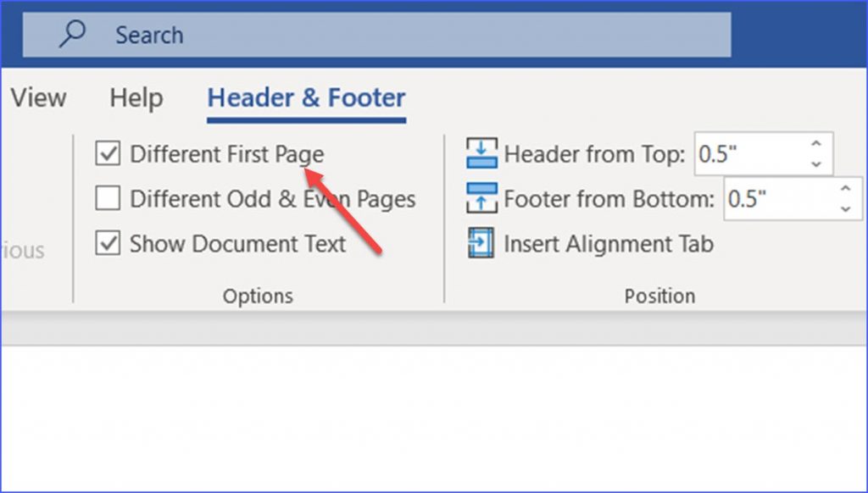Image resolution: width=868 pixels, height=493 pixels.
Task: Select the Header & Footer tab
Action: coord(306,98)
